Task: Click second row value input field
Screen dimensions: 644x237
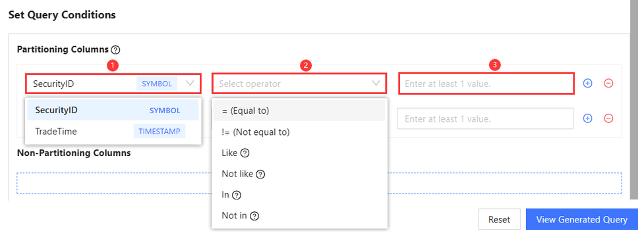Action: point(485,119)
